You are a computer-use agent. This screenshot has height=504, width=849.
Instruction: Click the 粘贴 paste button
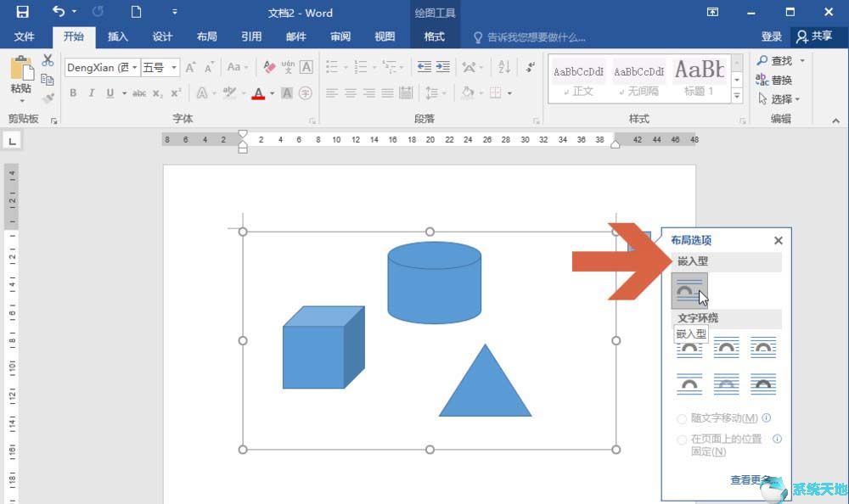tap(21, 79)
